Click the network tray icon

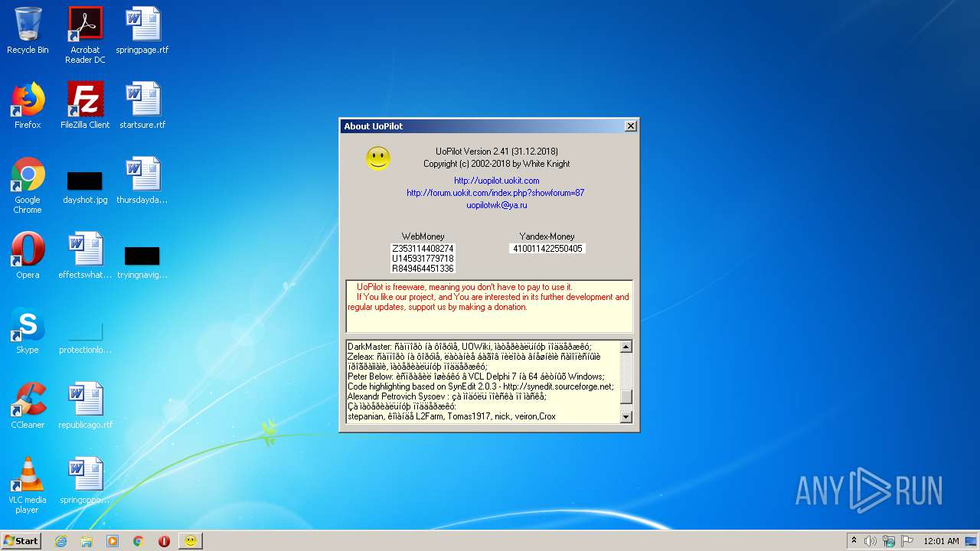(889, 541)
